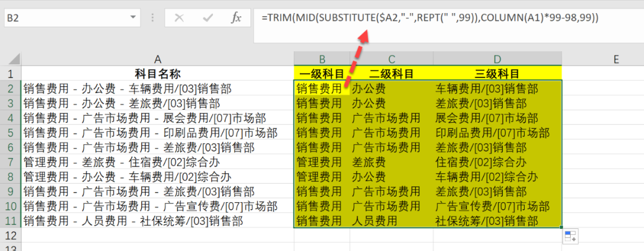
Task: Expand the Name Box dropdown arrow
Action: (132, 17)
